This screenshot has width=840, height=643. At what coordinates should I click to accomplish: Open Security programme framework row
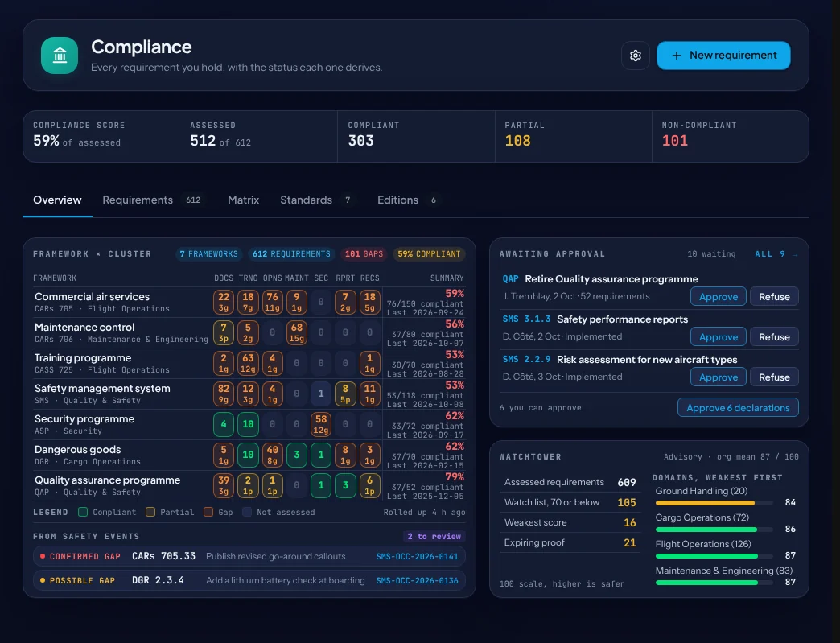[249, 424]
